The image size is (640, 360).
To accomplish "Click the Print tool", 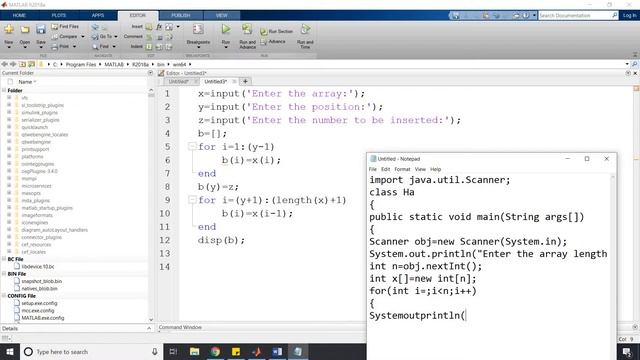I will tap(60, 47).
